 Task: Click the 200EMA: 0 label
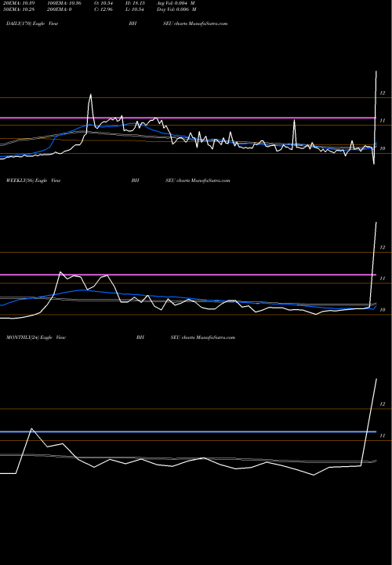click(61, 9)
